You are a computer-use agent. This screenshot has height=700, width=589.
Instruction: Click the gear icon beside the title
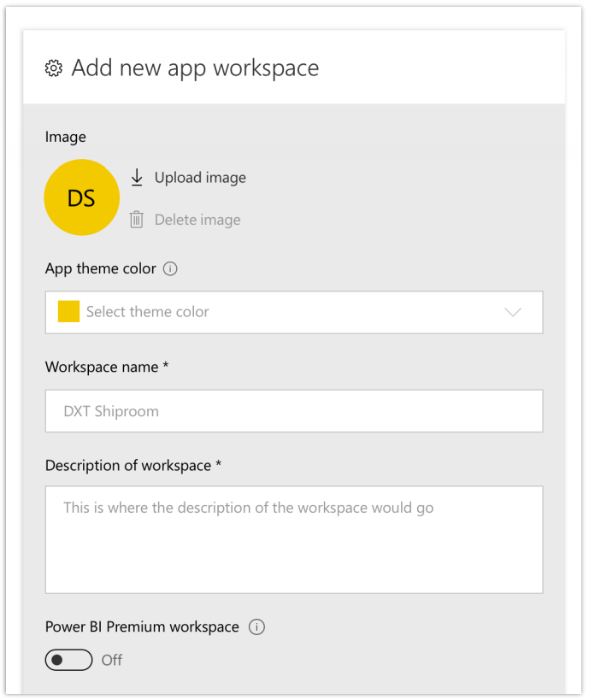(x=54, y=68)
